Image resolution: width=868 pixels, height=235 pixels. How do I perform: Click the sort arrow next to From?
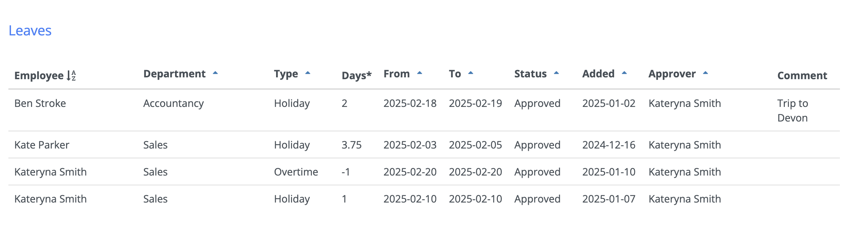[419, 73]
